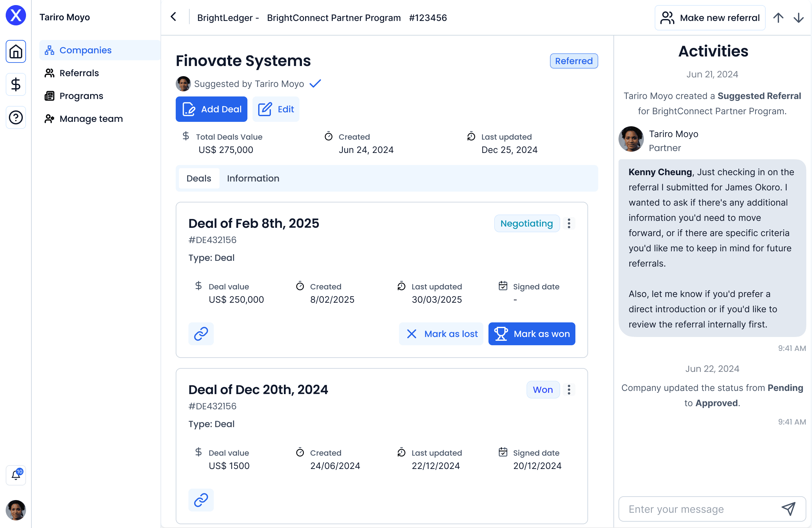Open Manage team in sidebar

[91, 119]
